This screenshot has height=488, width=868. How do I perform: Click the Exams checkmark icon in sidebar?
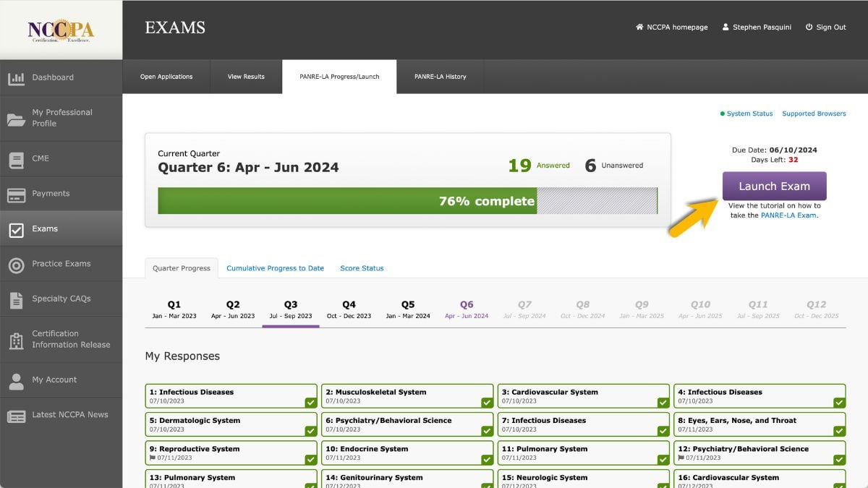click(16, 230)
